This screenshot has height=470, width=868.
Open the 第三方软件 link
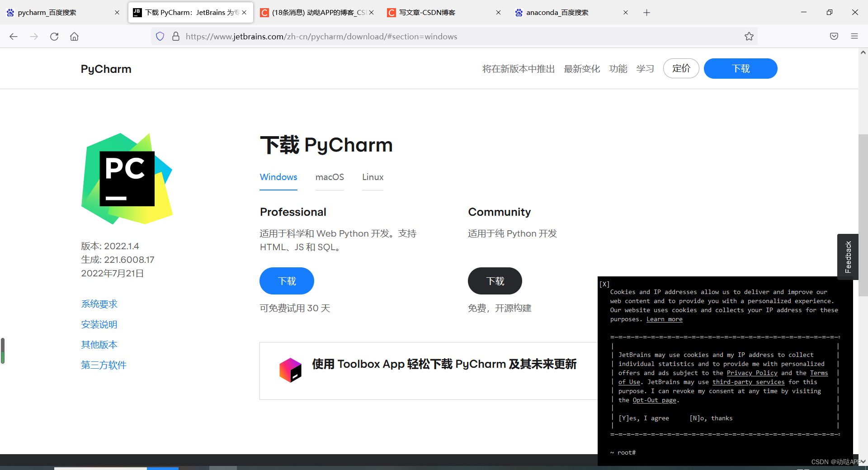(x=104, y=365)
